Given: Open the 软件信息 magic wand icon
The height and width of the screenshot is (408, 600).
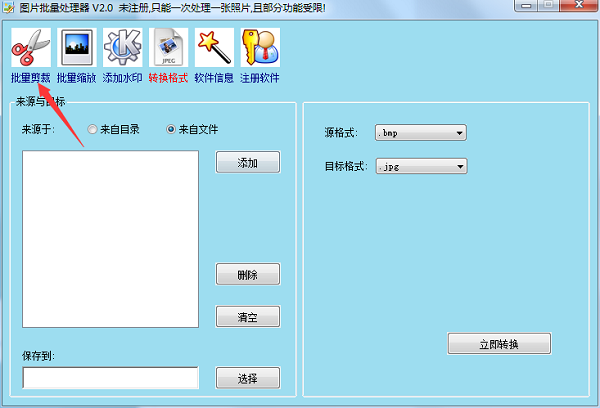Looking at the screenshot, I should [214, 47].
